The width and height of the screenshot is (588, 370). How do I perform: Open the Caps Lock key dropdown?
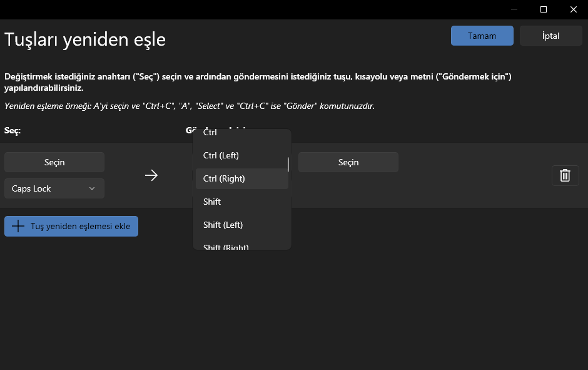[54, 188]
